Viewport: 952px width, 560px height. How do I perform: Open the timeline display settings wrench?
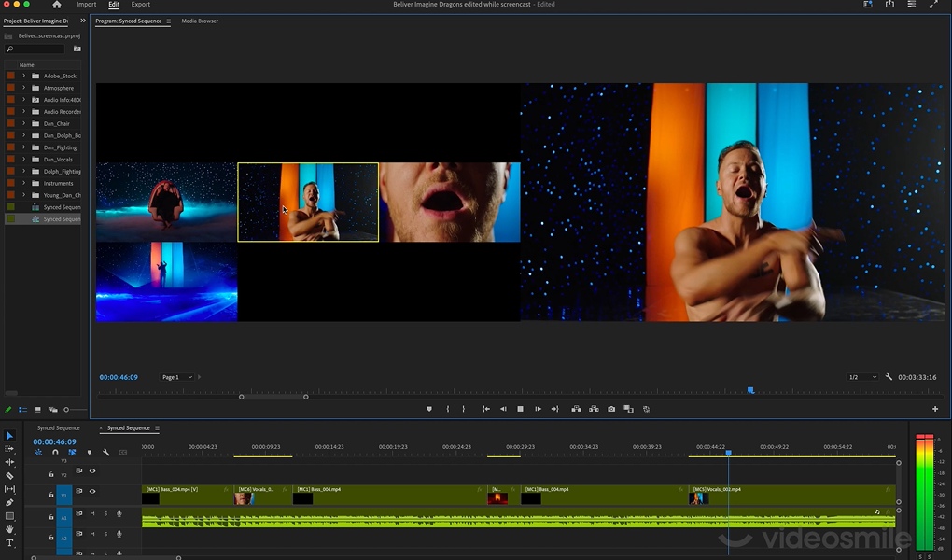coord(106,453)
